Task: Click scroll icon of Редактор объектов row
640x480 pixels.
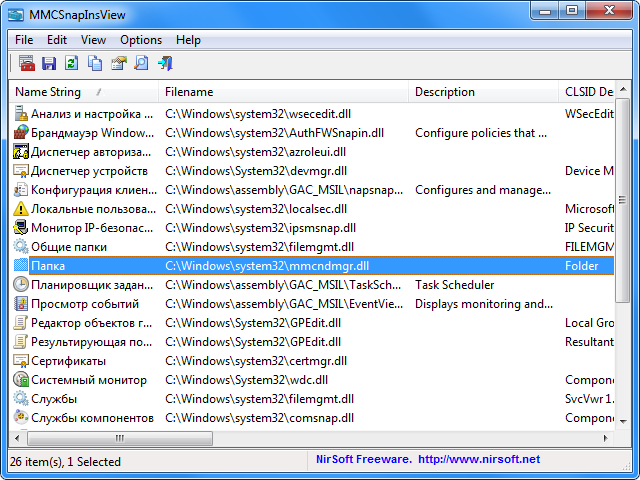Action: coord(21,322)
